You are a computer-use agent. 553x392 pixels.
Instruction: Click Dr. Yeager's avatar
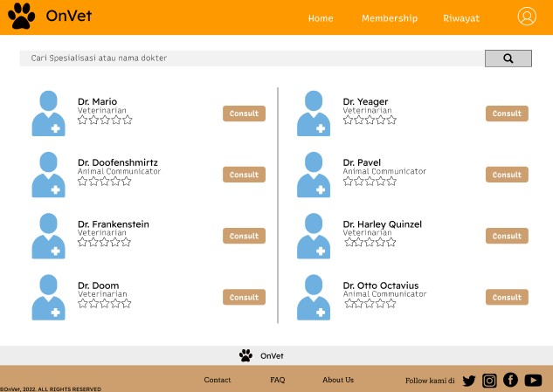[314, 113]
